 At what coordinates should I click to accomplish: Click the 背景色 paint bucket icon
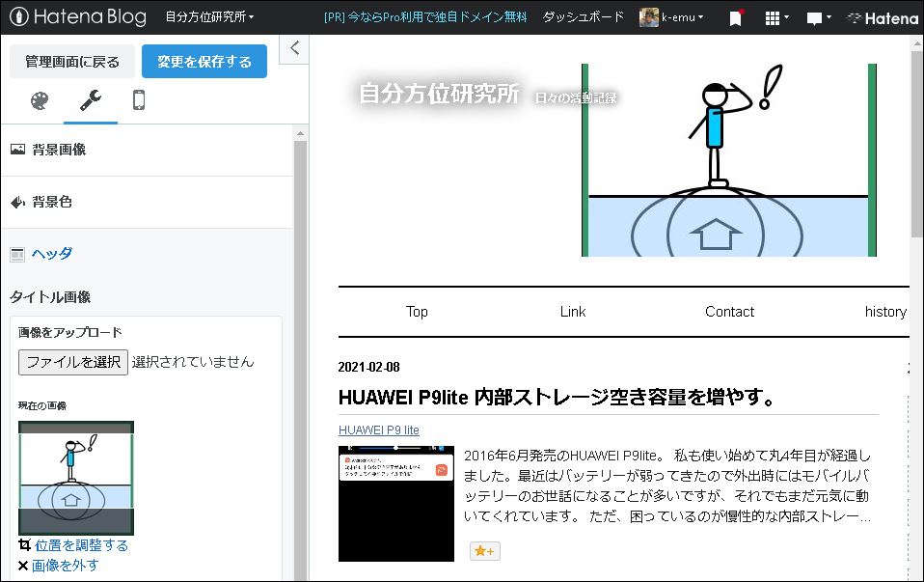(x=17, y=203)
